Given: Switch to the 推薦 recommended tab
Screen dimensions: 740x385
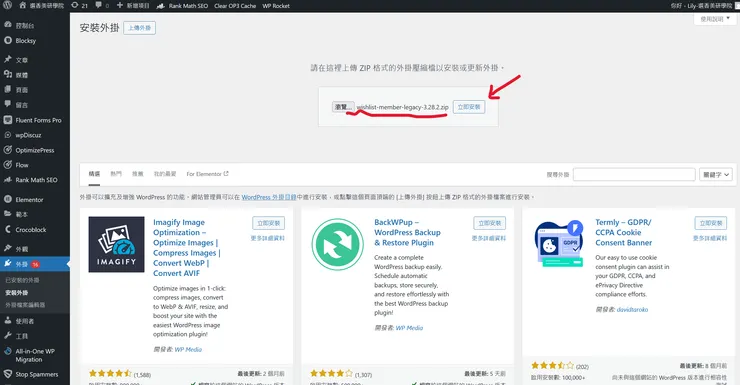Looking at the screenshot, I should pos(138,174).
